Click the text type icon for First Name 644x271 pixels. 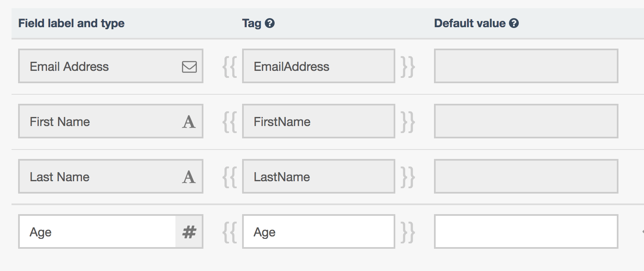pos(189,122)
